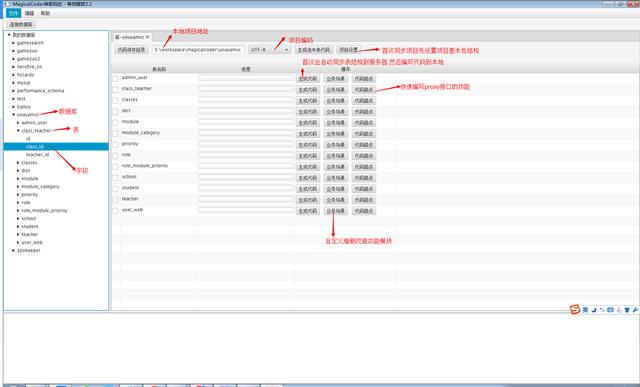Image resolution: width=640 pixels, height=387 pixels.
Task: Open Sogou skin shirt icon
Action: (x=627, y=310)
